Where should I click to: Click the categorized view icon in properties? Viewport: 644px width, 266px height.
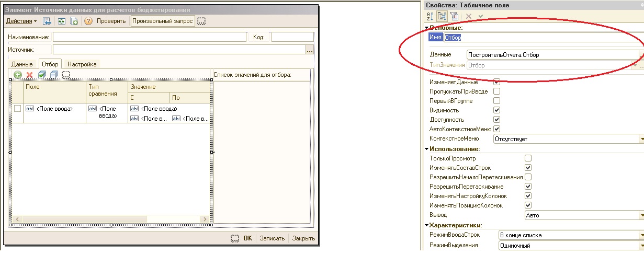[441, 16]
